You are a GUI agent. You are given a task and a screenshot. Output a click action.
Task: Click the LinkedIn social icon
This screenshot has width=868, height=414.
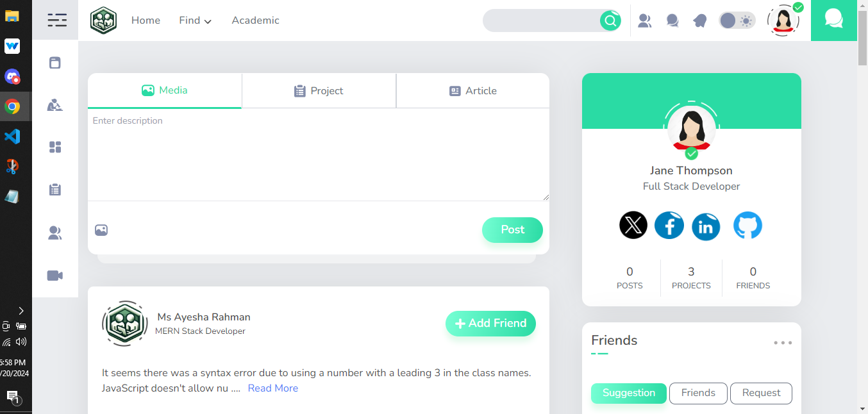click(706, 226)
